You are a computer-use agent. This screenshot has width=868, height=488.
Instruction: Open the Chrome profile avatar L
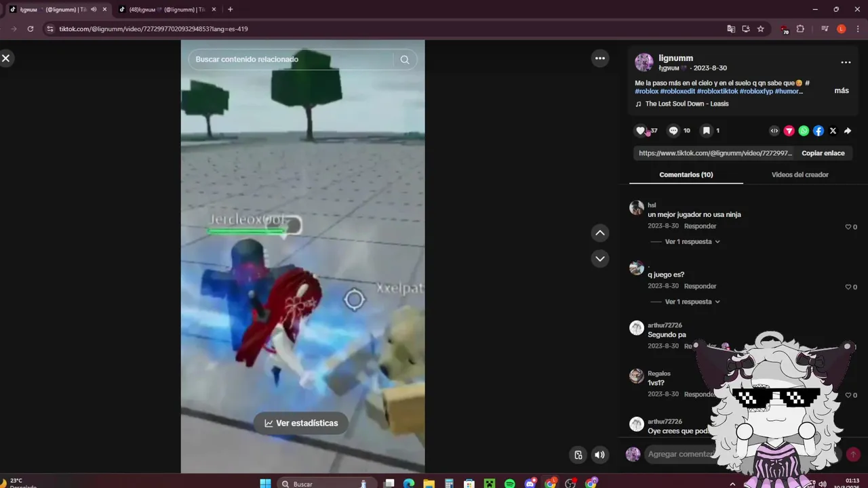click(842, 29)
